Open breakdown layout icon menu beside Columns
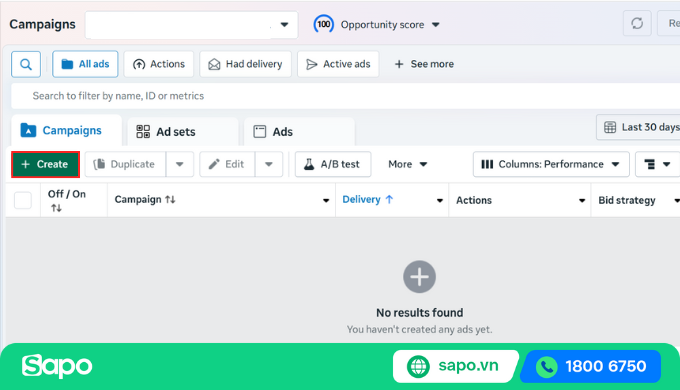The height and width of the screenshot is (390, 680). 657,164
